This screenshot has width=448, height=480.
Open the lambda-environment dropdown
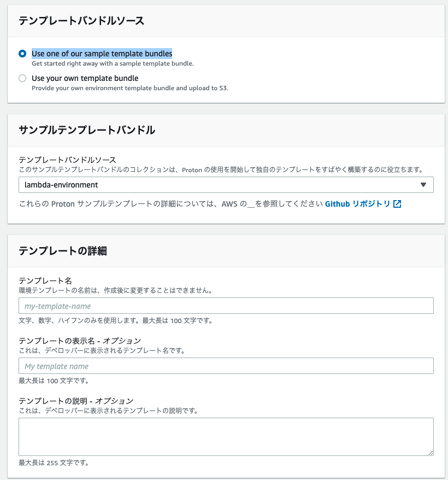[x=226, y=185]
